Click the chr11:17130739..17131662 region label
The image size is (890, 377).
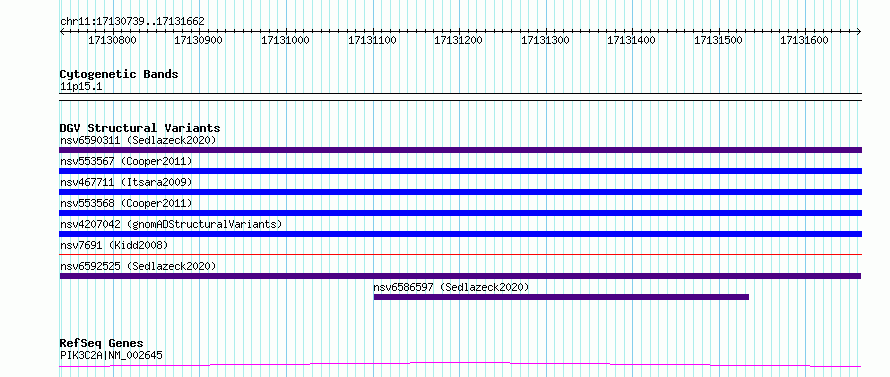click(132, 22)
